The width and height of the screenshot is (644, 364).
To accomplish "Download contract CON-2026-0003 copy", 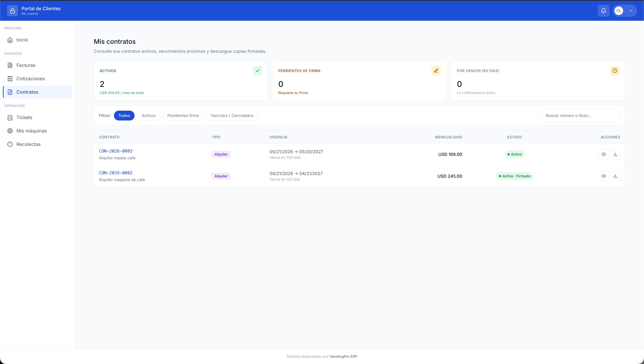I will [615, 154].
